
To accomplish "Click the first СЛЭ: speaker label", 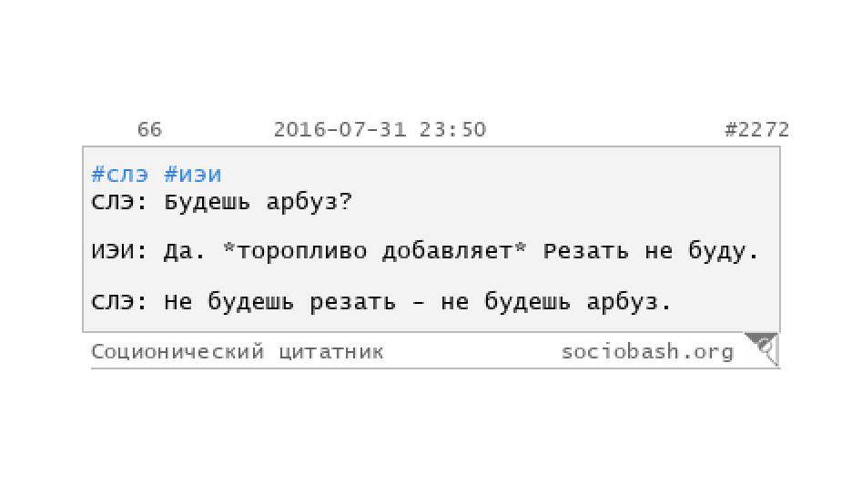I will pyautogui.click(x=119, y=202).
